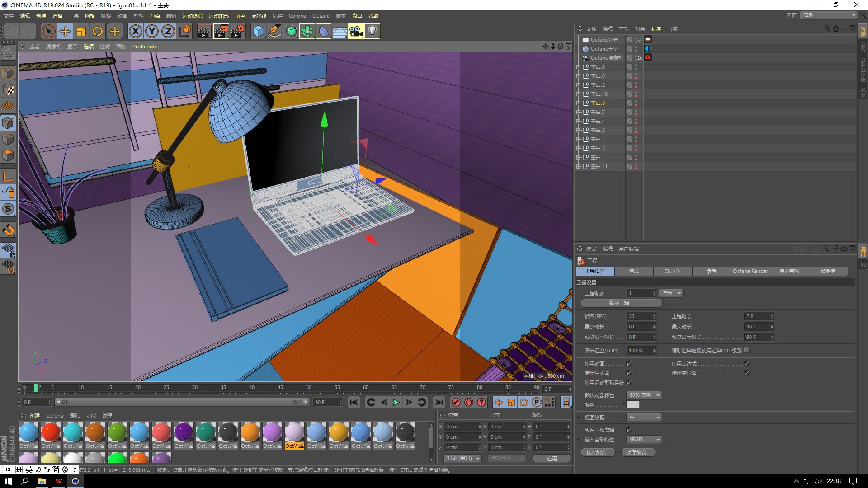868x488 pixels.
Task: Select the Scale tool
Action: coord(81,31)
